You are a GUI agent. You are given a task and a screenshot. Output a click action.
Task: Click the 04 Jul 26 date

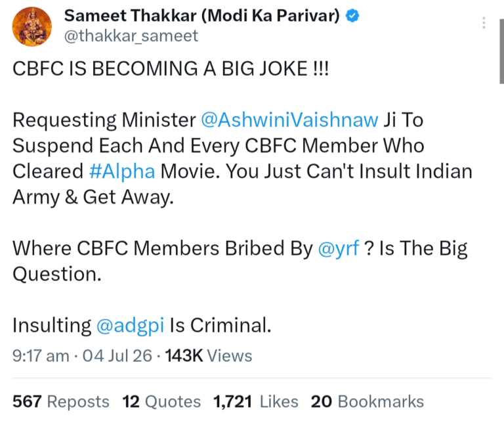(x=117, y=356)
